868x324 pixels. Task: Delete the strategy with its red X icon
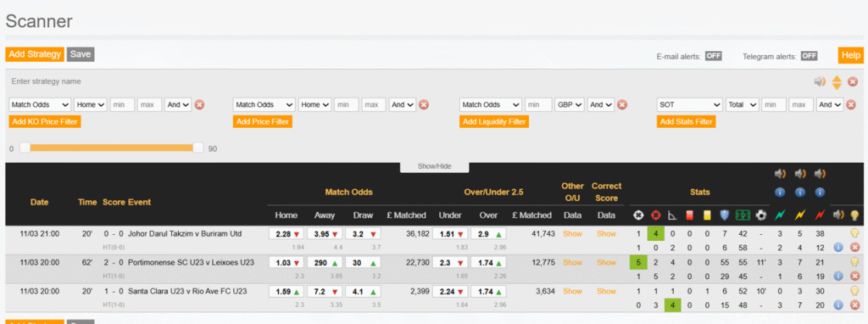(853, 82)
